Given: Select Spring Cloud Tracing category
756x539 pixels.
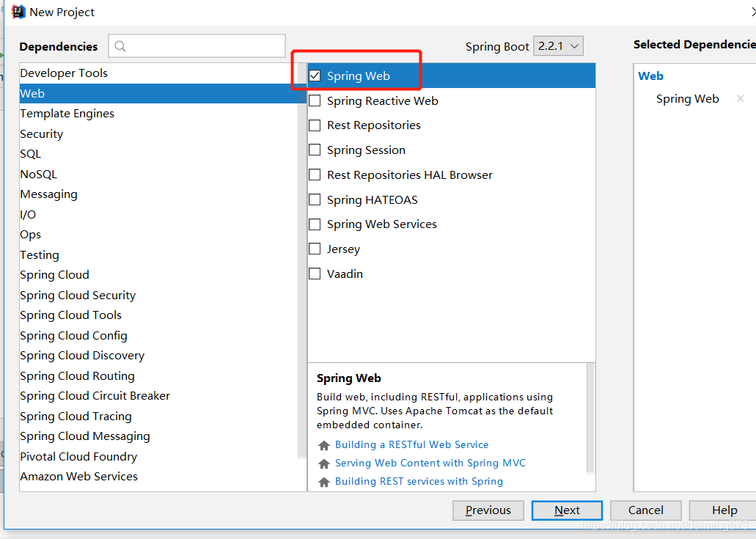Looking at the screenshot, I should (158, 416).
